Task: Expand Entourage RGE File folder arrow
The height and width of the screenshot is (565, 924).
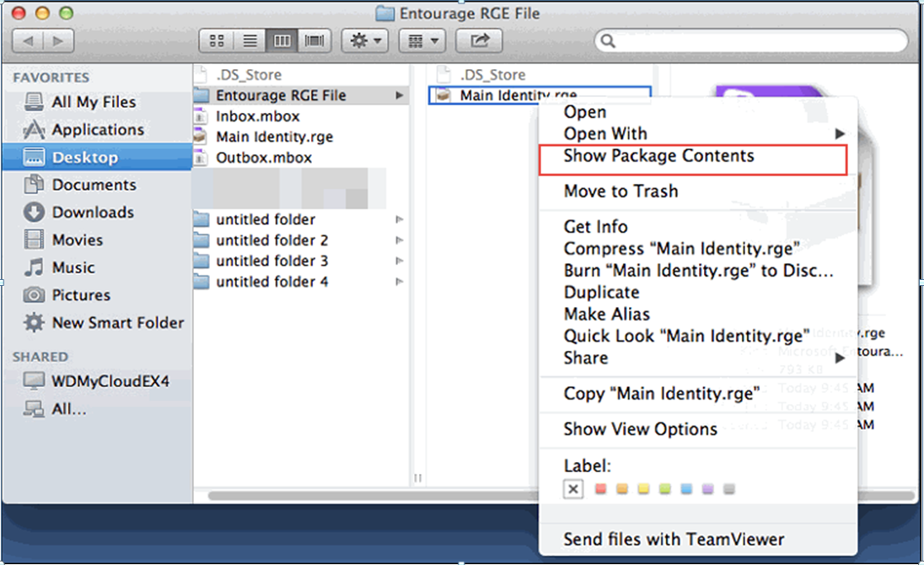Action: (x=400, y=95)
